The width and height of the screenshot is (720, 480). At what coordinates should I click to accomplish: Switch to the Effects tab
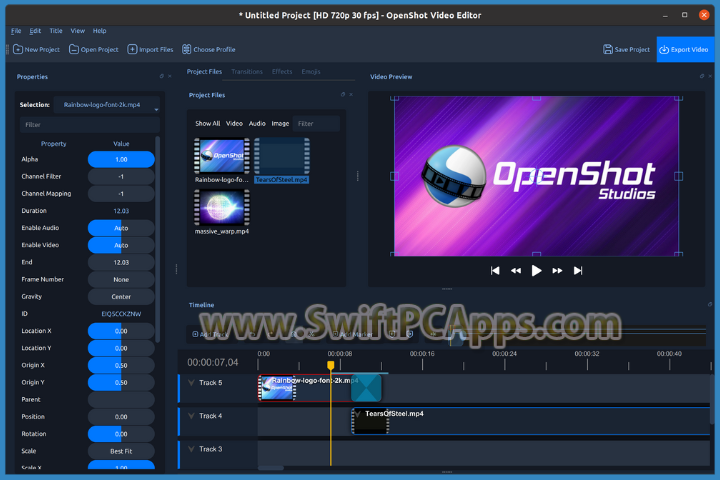pos(282,72)
